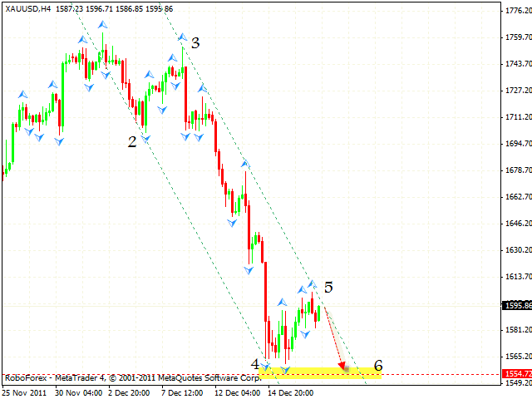The height and width of the screenshot is (399, 532).
Task: Click the wave label 6 beside the yellow zone
Action: [378, 364]
